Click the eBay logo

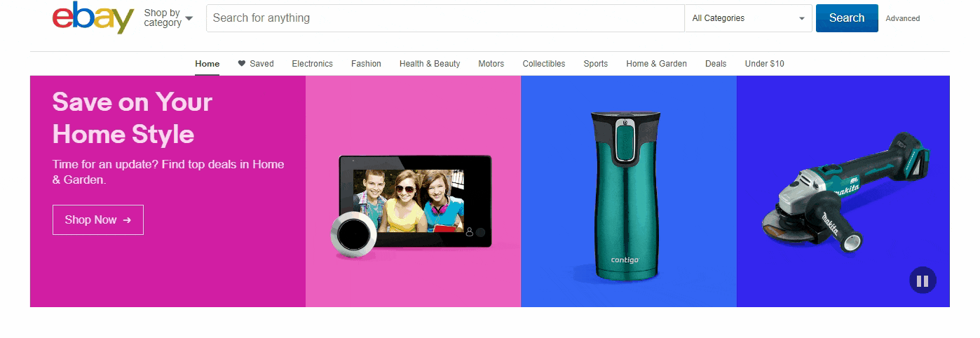93,18
